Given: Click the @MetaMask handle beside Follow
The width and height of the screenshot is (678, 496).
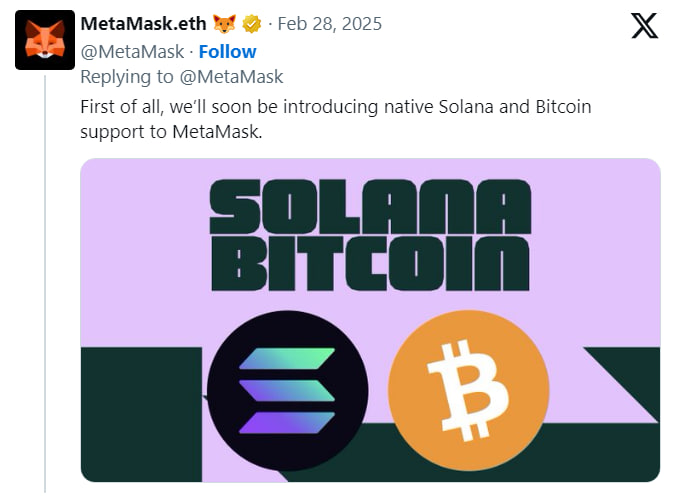Looking at the screenshot, I should point(132,51).
